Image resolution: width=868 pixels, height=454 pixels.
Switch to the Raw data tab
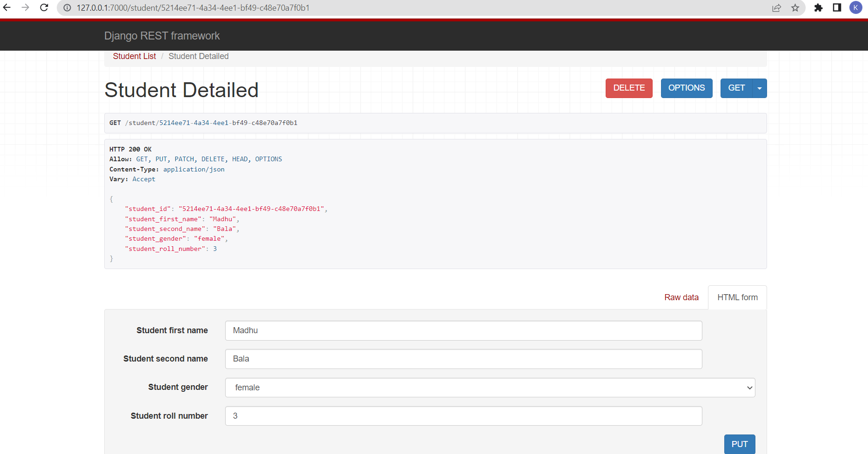click(x=681, y=297)
